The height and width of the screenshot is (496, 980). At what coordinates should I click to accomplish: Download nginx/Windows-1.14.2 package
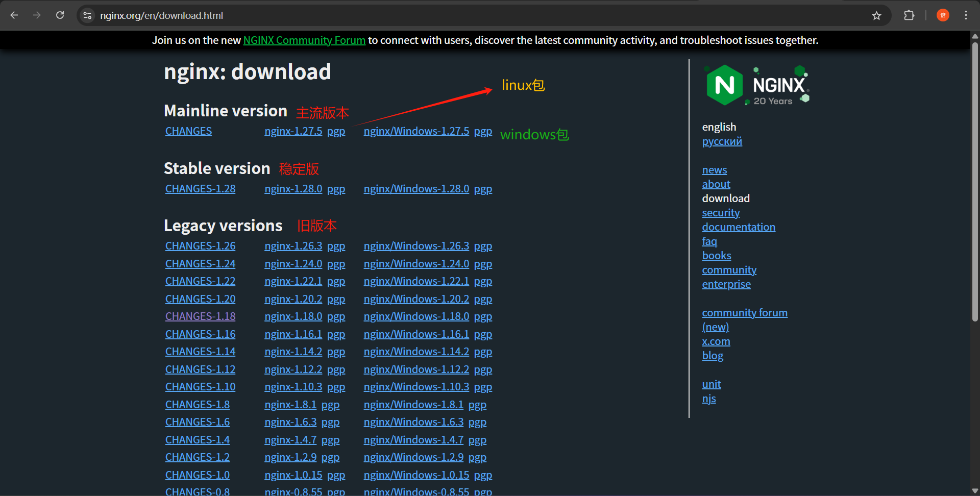[416, 352]
